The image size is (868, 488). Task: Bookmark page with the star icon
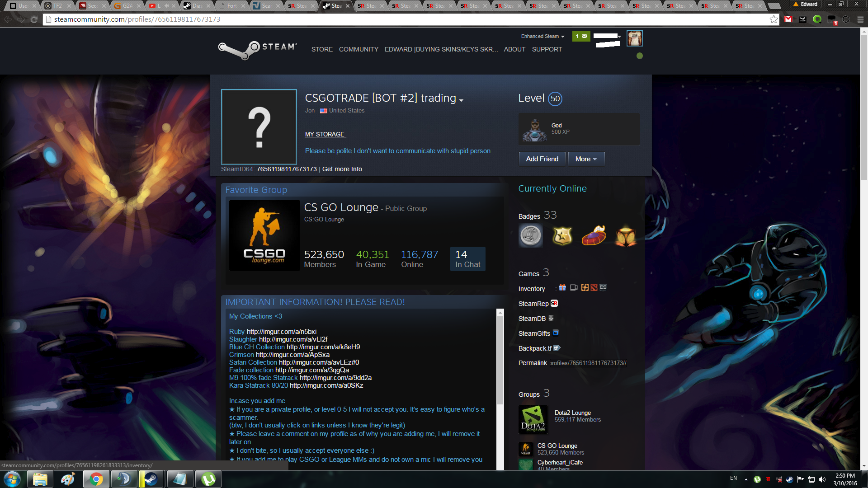click(x=774, y=19)
